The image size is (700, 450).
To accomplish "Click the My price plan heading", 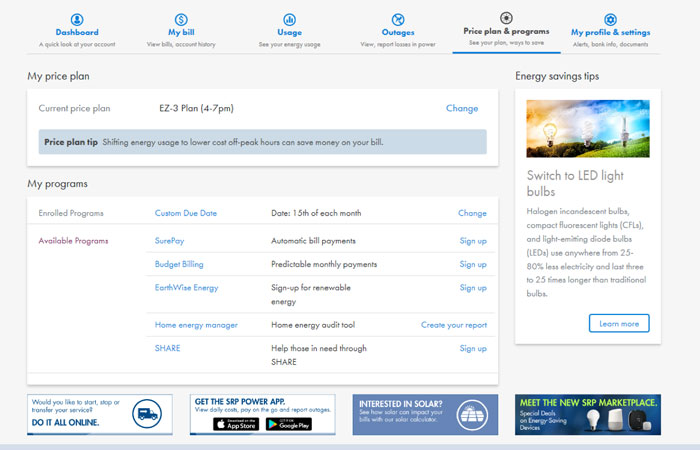I will tap(58, 76).
